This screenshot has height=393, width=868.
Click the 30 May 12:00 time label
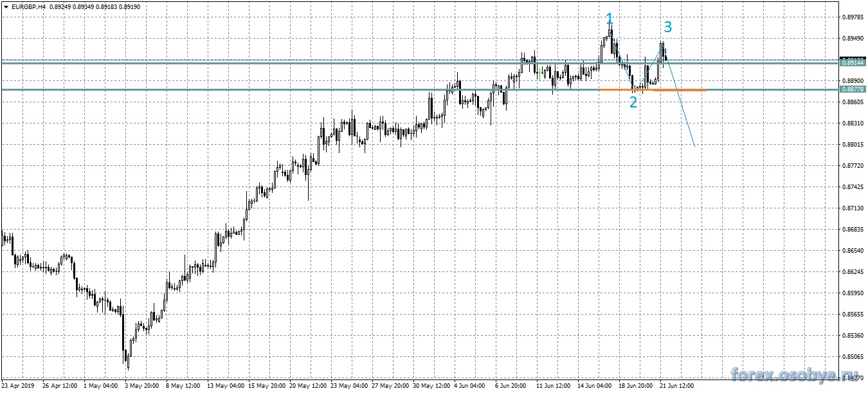click(433, 387)
